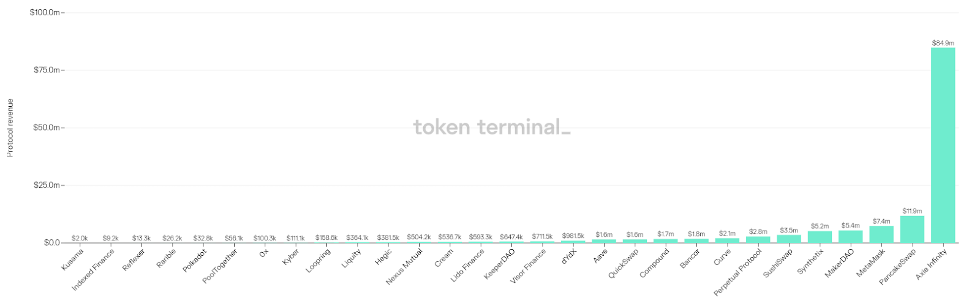The image size is (980, 303).
Task: Click the Compound axis label
Action: (655, 263)
